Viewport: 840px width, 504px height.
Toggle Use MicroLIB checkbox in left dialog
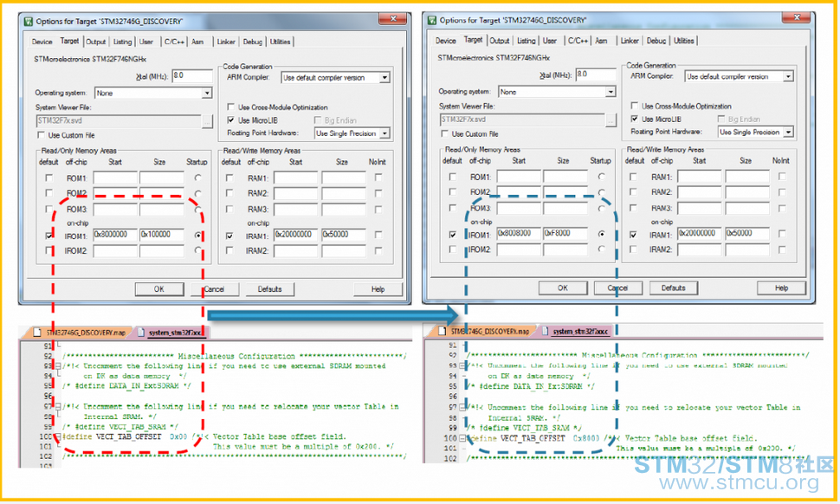(231, 120)
